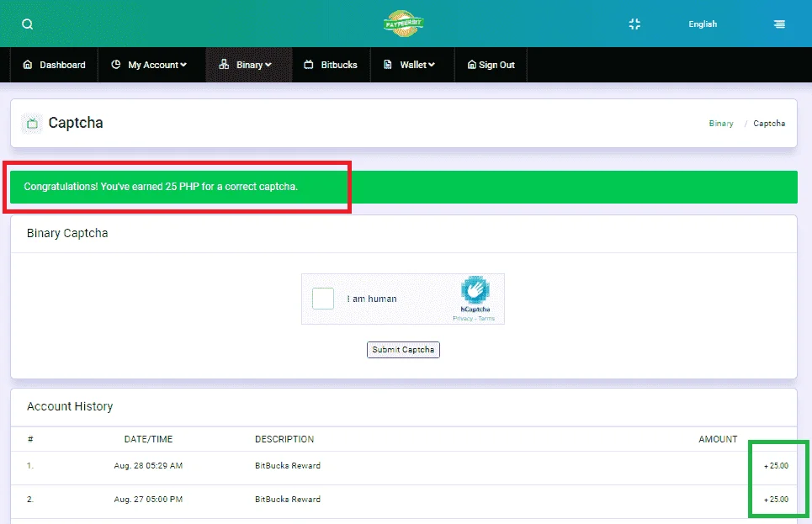The width and height of the screenshot is (812, 524).
Task: Go to Dashboard menu item
Action: pyautogui.click(x=55, y=65)
